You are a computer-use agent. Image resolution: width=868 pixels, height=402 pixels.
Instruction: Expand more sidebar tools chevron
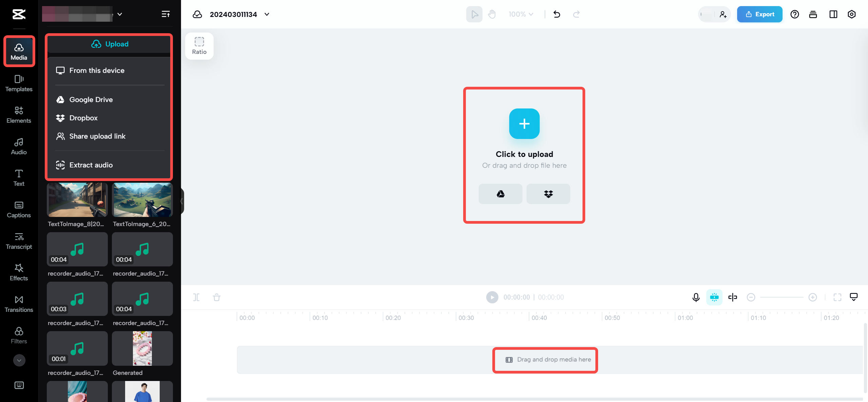tap(19, 360)
